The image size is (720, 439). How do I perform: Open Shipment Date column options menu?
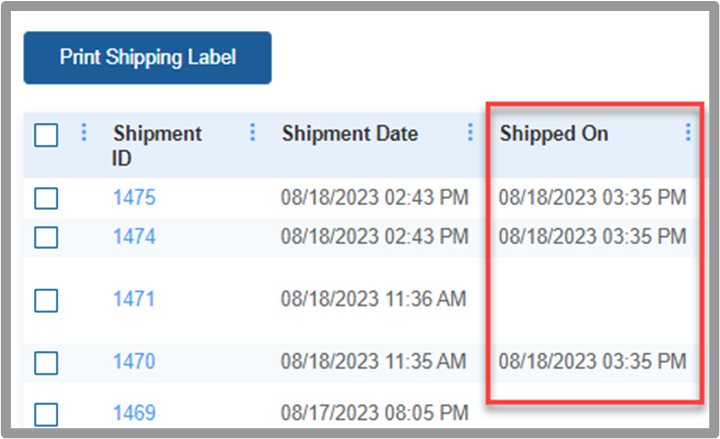470,133
